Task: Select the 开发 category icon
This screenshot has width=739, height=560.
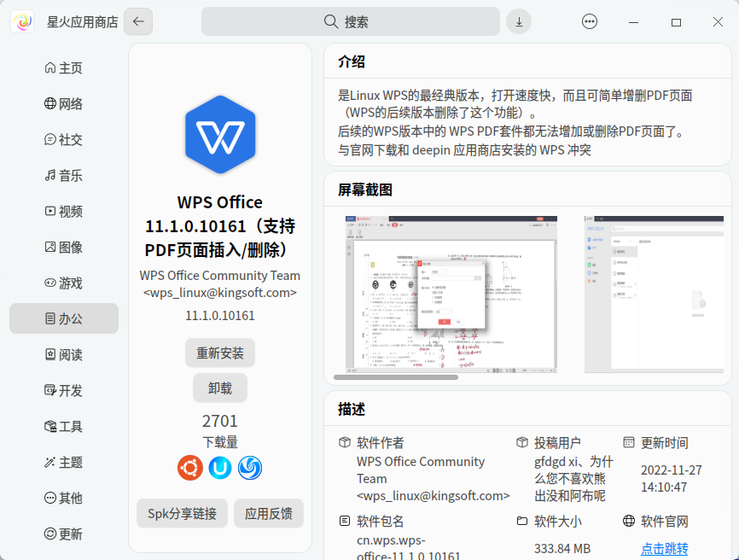Action: (63, 390)
